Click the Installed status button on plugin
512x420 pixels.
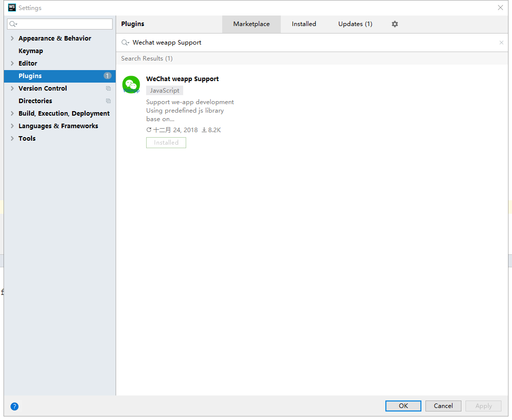tap(166, 143)
